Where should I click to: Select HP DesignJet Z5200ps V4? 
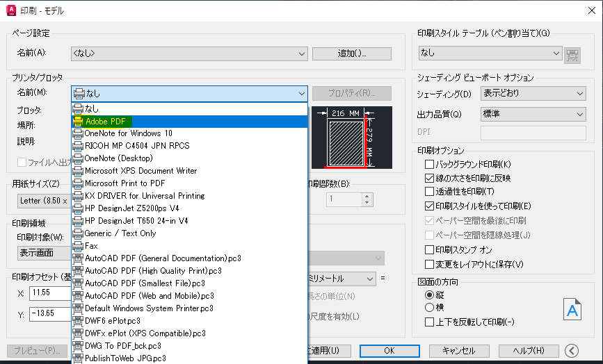point(190,208)
